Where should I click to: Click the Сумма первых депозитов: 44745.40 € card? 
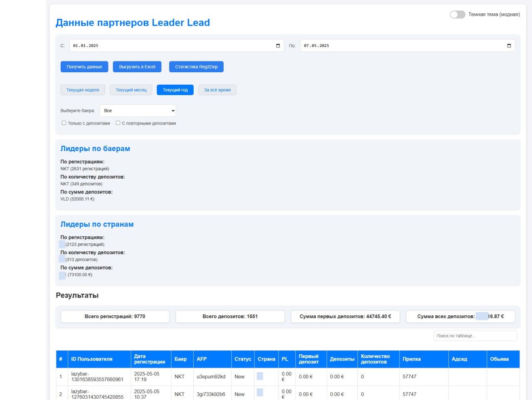[x=345, y=317]
